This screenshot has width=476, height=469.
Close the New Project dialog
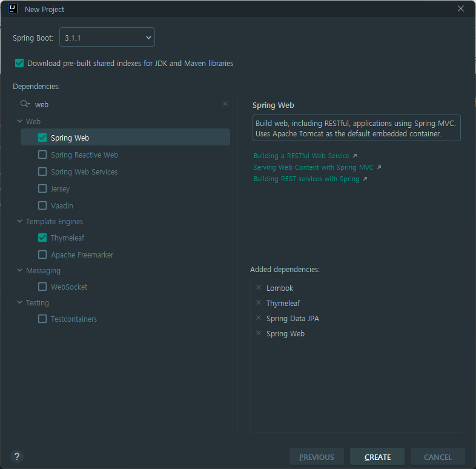pyautogui.click(x=461, y=8)
